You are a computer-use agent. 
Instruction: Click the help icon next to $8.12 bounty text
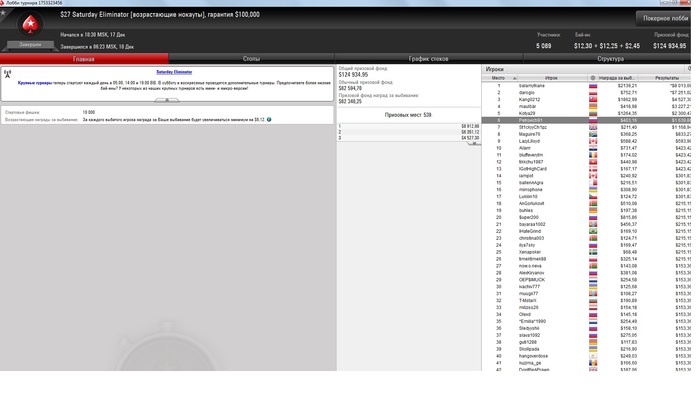(x=269, y=120)
